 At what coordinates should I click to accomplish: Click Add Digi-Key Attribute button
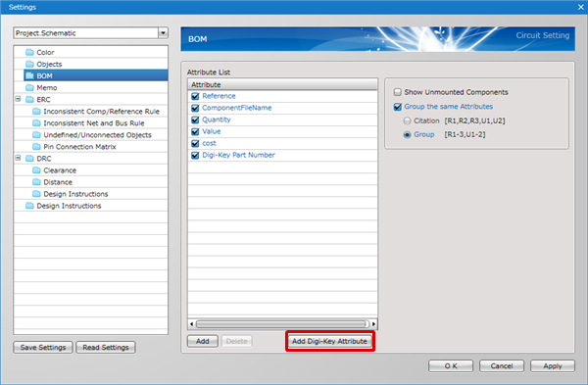click(329, 341)
